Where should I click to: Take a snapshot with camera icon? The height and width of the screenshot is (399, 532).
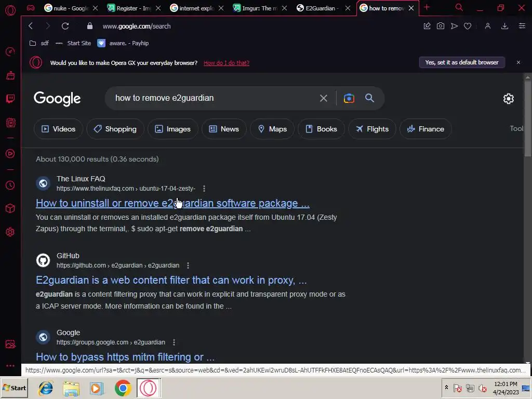click(441, 26)
